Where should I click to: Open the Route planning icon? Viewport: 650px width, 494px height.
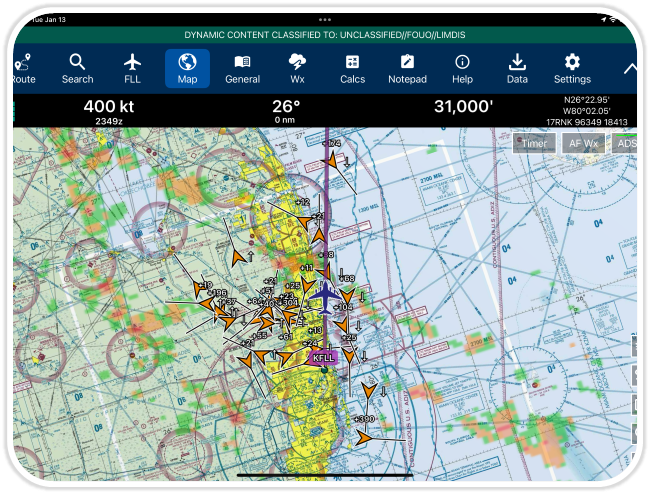(22, 68)
